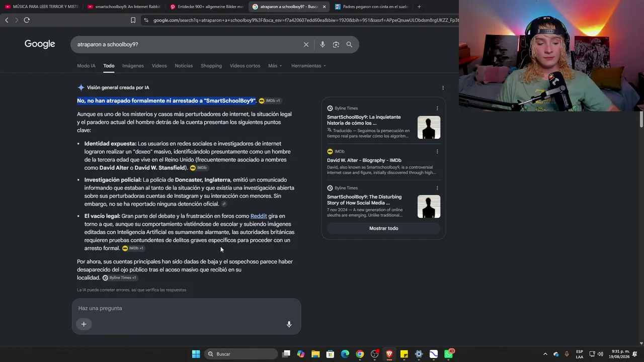Launch Copilot from the taskbar

[x=301, y=354]
